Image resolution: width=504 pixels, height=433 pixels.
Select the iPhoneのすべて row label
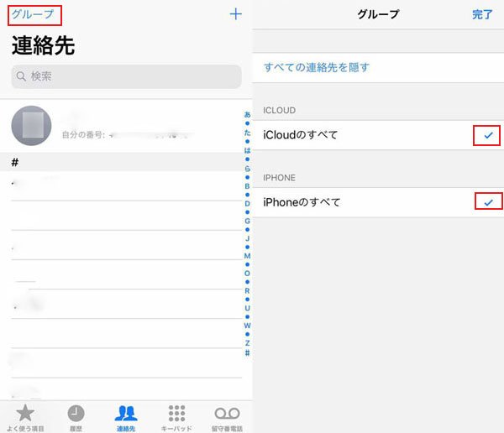click(x=302, y=202)
